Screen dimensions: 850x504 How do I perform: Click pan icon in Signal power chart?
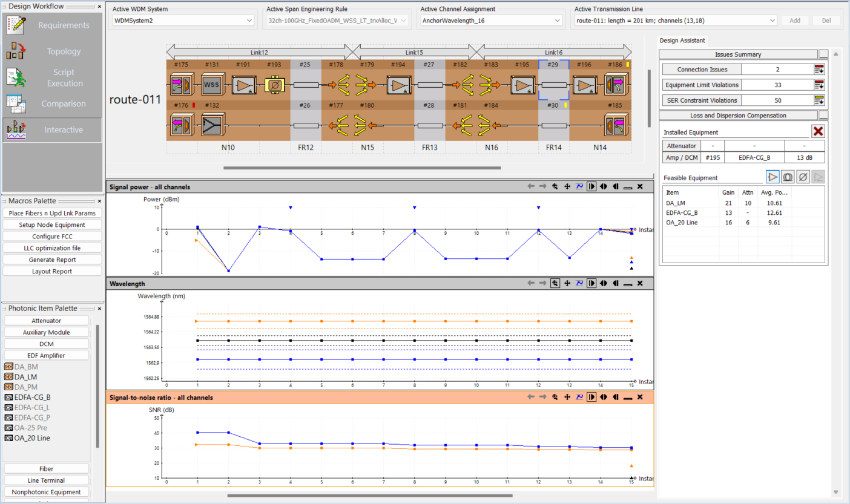[567, 187]
